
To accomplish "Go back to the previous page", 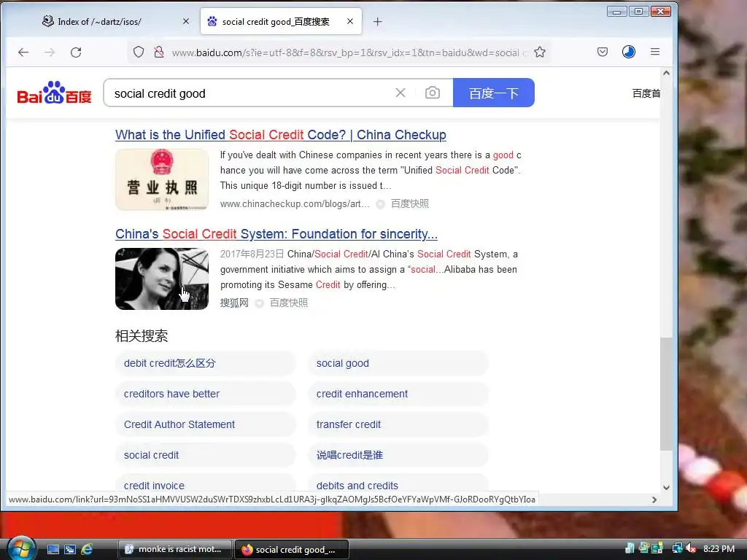I will click(23, 52).
